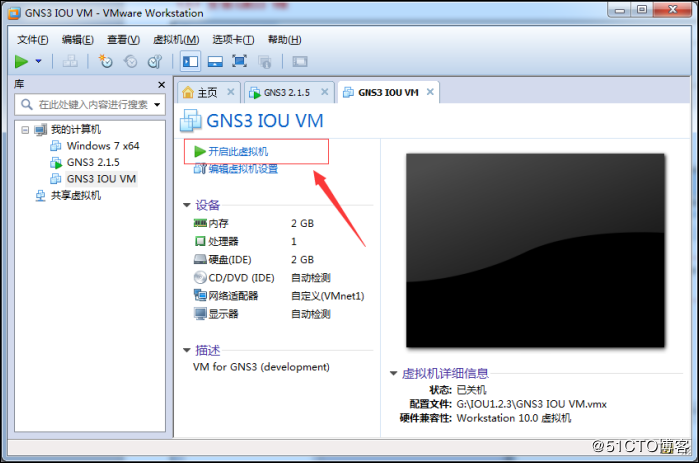Click the console view toolbar icon
The width and height of the screenshot is (699, 463).
[x=300, y=61]
